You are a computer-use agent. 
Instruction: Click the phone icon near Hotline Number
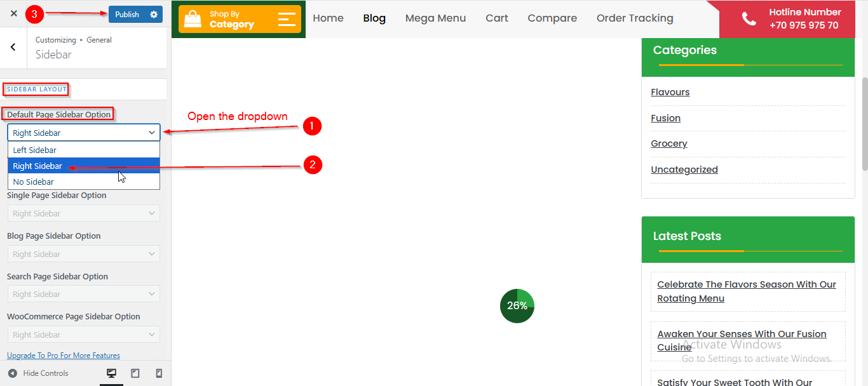[749, 19]
